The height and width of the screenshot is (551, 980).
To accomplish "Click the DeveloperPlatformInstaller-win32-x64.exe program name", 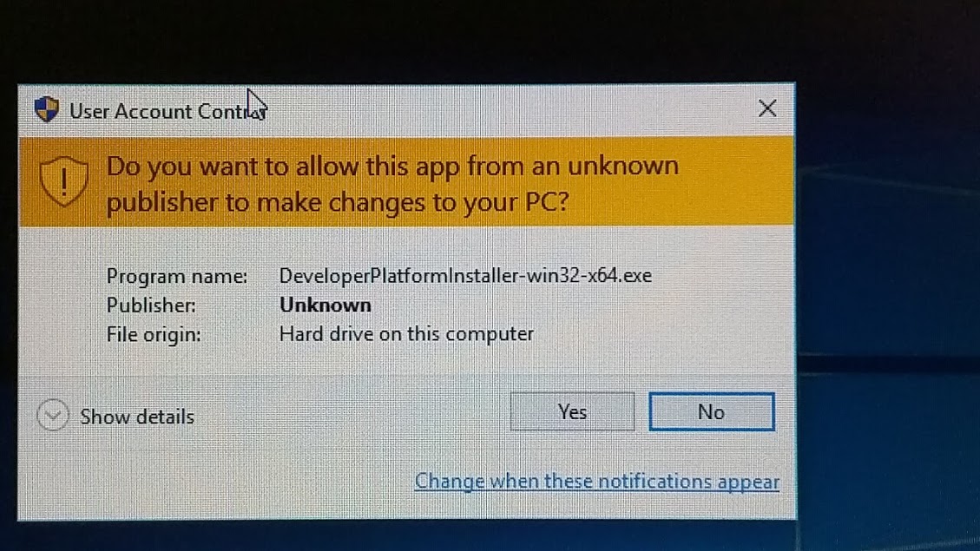I will [x=465, y=276].
